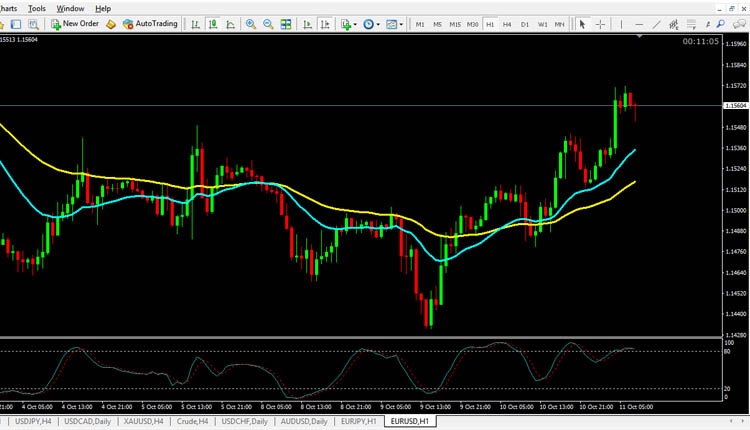Switch to the USDCAD,Daily chart tab
Screen dimensions: 750x430
(88, 421)
